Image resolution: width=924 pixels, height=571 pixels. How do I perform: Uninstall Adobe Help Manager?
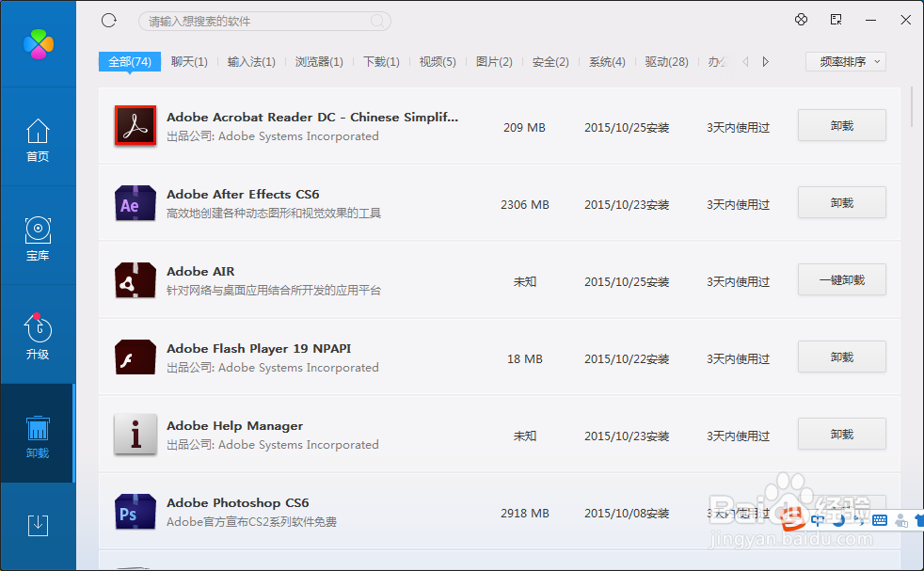click(841, 435)
